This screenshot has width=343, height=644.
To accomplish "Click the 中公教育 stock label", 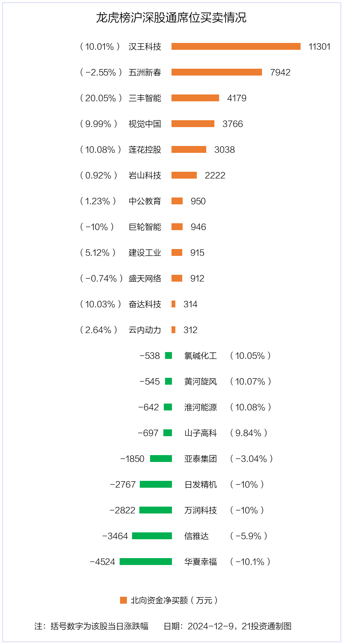I will (x=145, y=201).
